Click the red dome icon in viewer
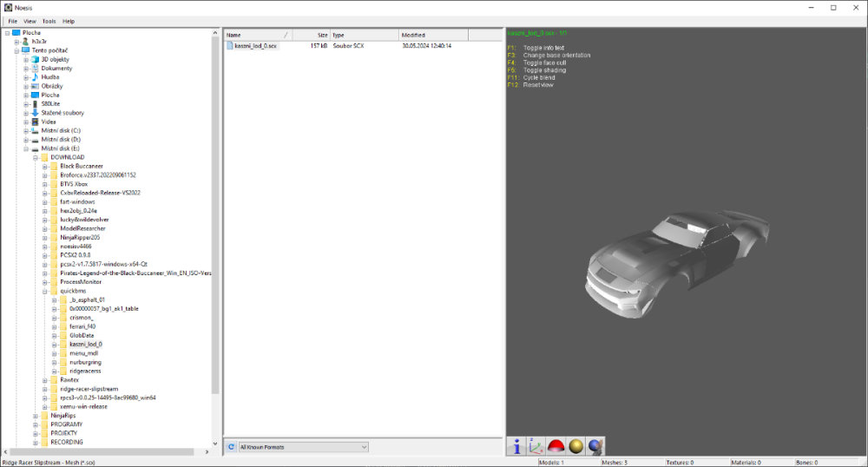This screenshot has height=467, width=868. (x=556, y=446)
